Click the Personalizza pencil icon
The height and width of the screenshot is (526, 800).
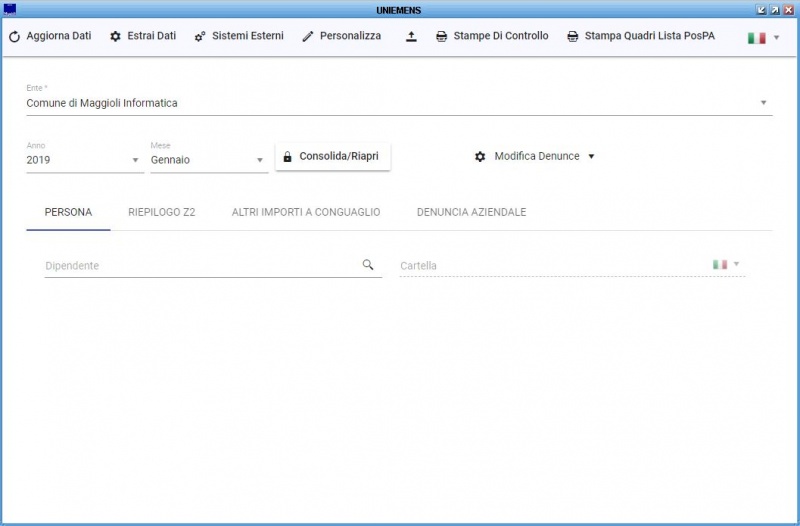coord(308,37)
